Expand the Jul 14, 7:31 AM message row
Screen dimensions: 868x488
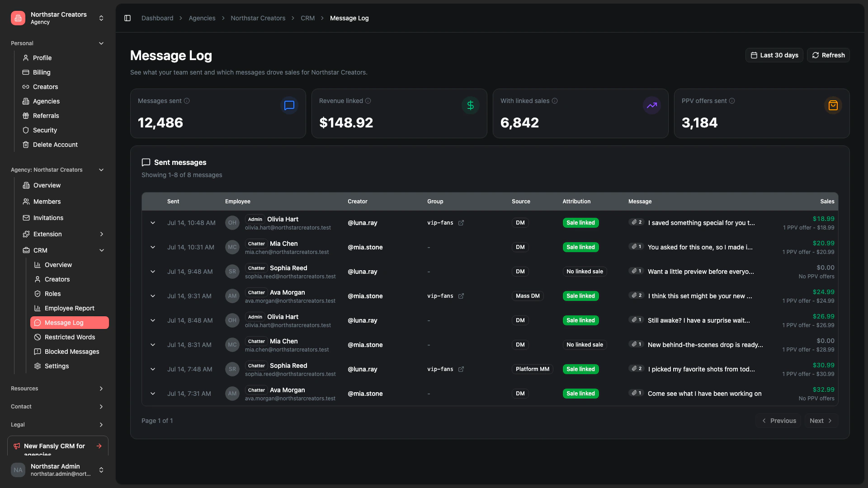coord(153,394)
